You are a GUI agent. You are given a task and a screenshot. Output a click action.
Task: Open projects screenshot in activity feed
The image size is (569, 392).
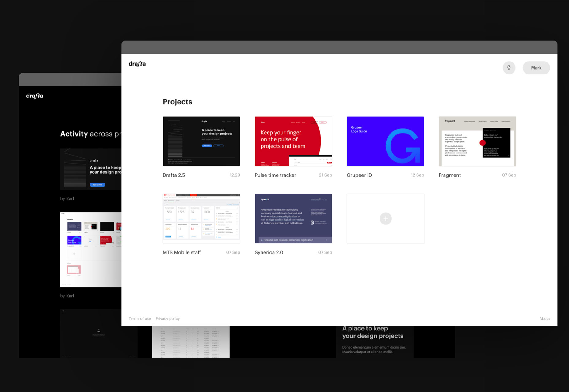click(91, 249)
